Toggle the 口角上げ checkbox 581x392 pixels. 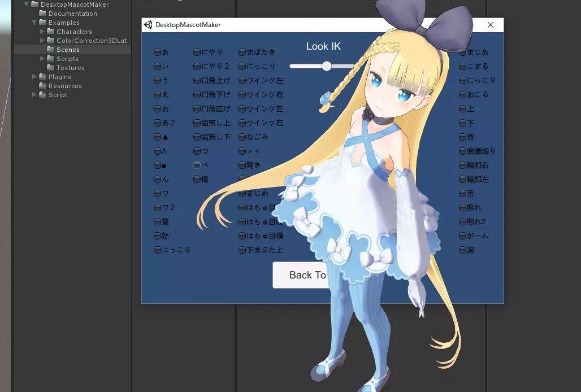[197, 80]
